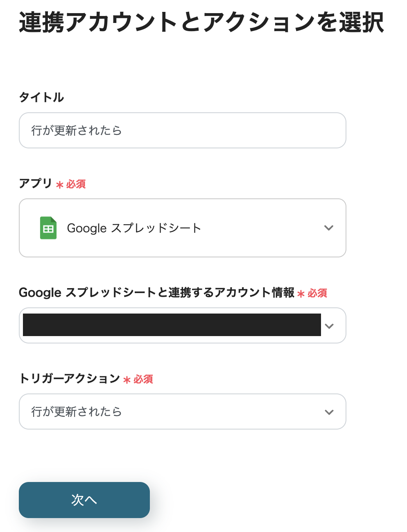This screenshot has width=407, height=532.
Task: Click the asterisk beside the account info label
Action: coord(301,294)
